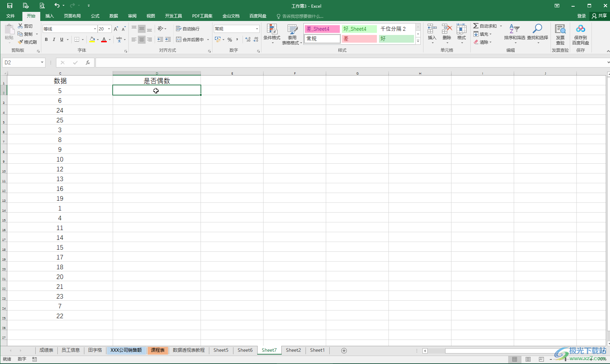610x364 pixels.
Task: Expand the Name Box dropdown
Action: click(42, 63)
